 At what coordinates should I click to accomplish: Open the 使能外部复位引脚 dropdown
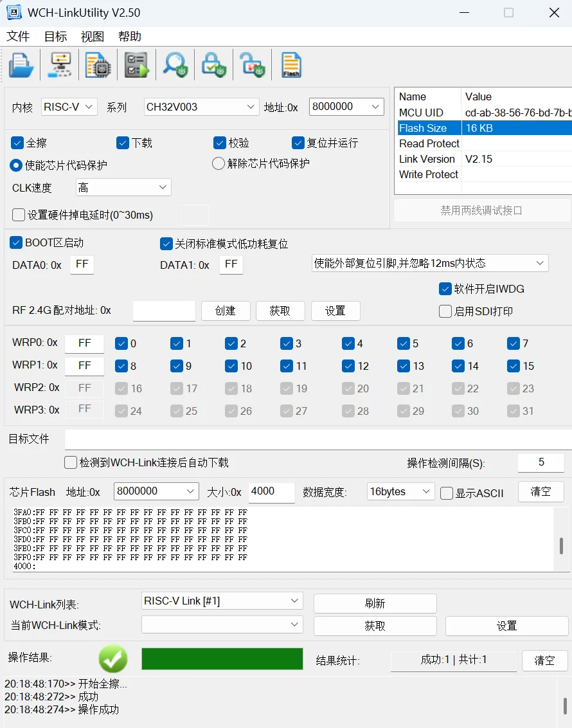[430, 263]
